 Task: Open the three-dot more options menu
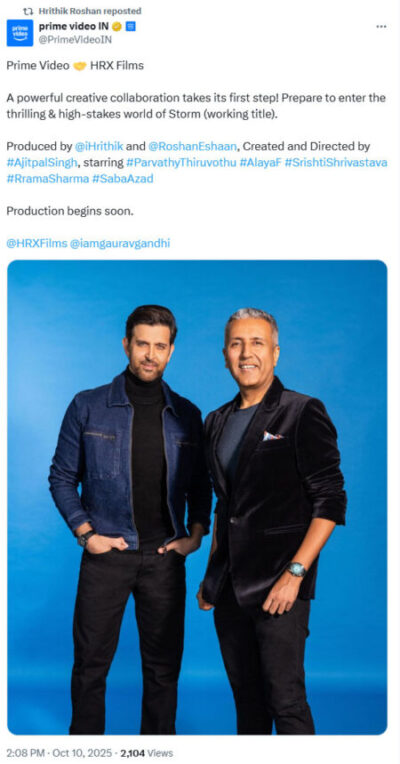[x=381, y=26]
